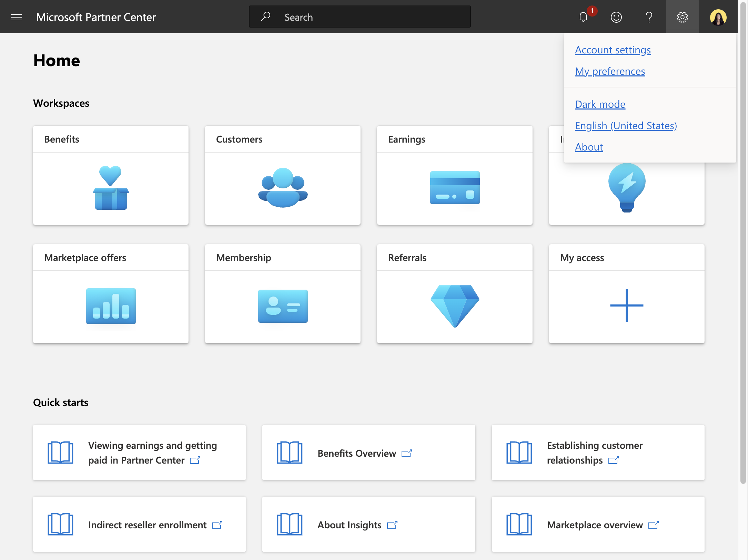Click into the Search field

coord(360,17)
